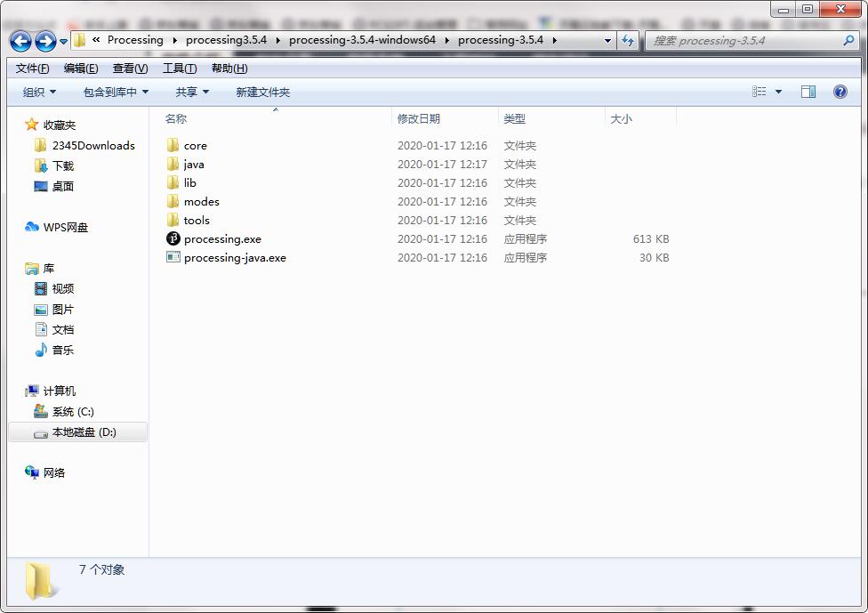Open help with the question mark icon

click(x=840, y=92)
